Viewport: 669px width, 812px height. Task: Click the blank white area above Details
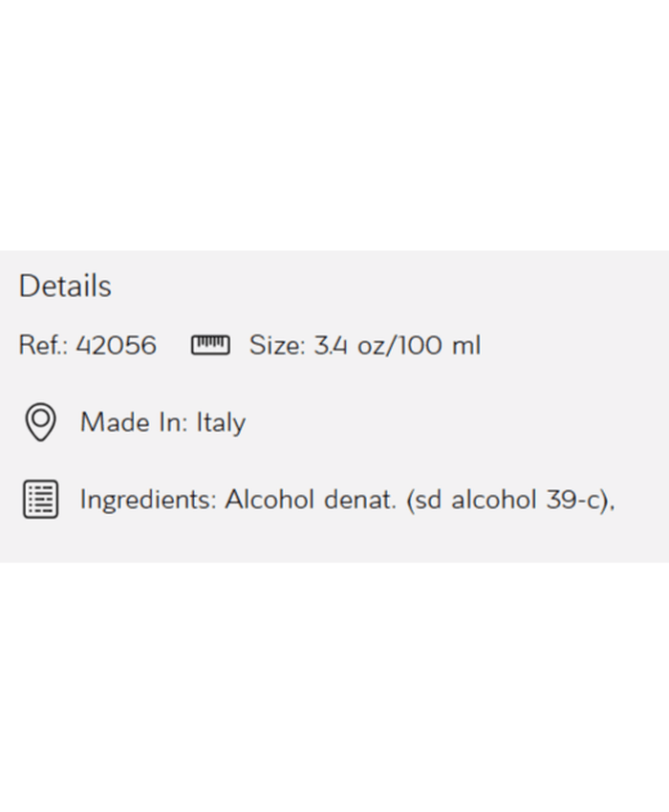tap(334, 124)
